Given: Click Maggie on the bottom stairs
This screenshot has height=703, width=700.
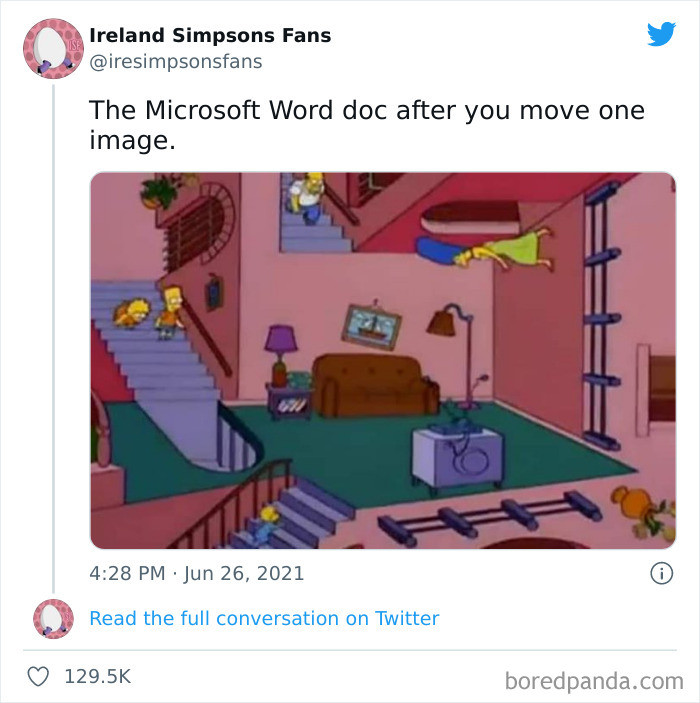Looking at the screenshot, I should 265,523.
